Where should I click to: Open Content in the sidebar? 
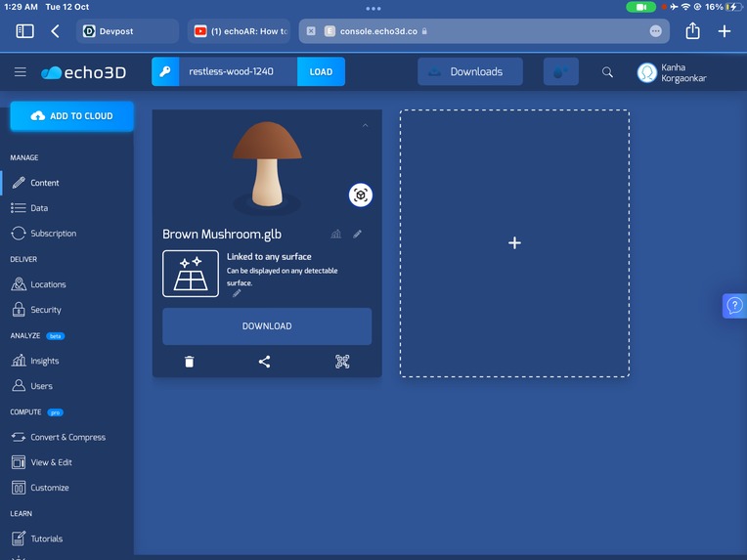coord(36,183)
